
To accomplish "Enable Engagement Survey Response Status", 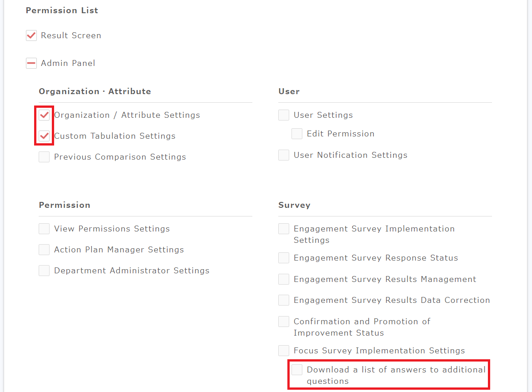I will 284,258.
